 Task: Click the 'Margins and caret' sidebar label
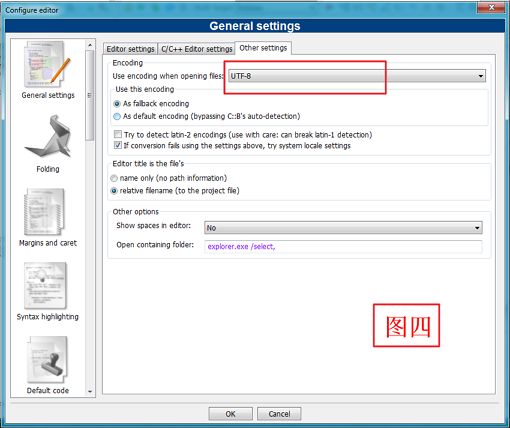click(48, 243)
